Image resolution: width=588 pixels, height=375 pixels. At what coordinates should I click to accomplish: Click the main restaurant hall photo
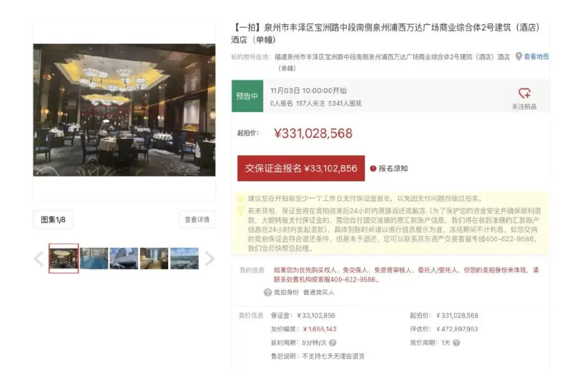[124, 110]
